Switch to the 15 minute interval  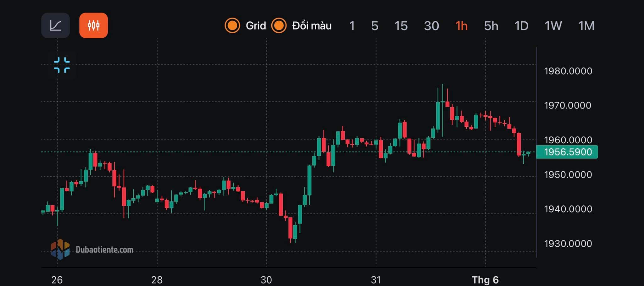[401, 26]
